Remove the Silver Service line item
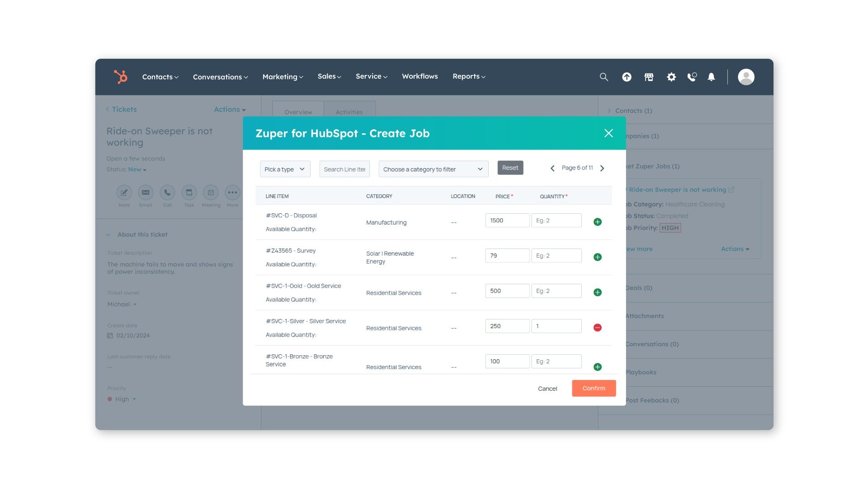 [x=597, y=328]
